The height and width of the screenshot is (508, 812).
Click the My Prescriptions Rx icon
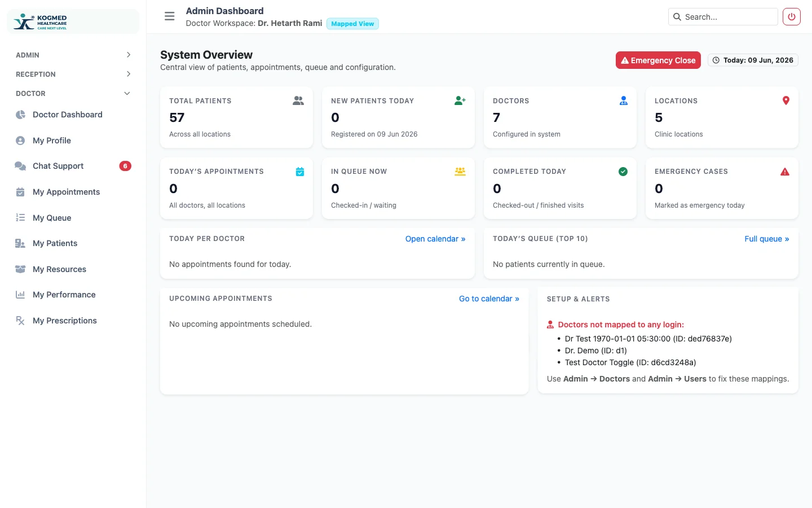point(20,321)
